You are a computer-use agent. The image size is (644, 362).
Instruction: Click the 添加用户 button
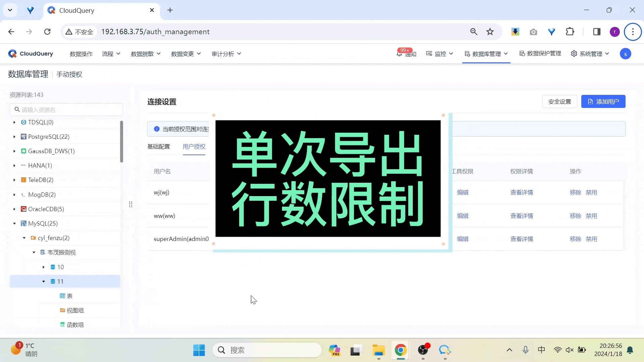(603, 101)
